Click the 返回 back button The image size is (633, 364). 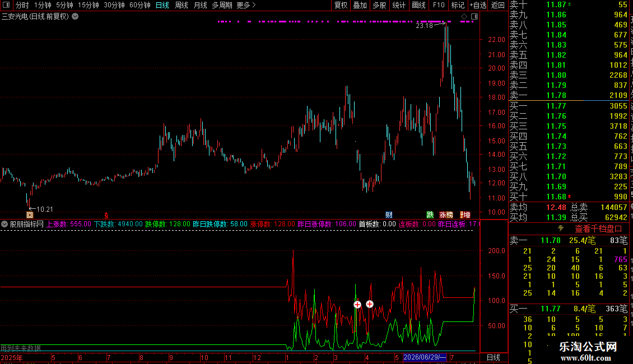pyautogui.click(x=498, y=5)
